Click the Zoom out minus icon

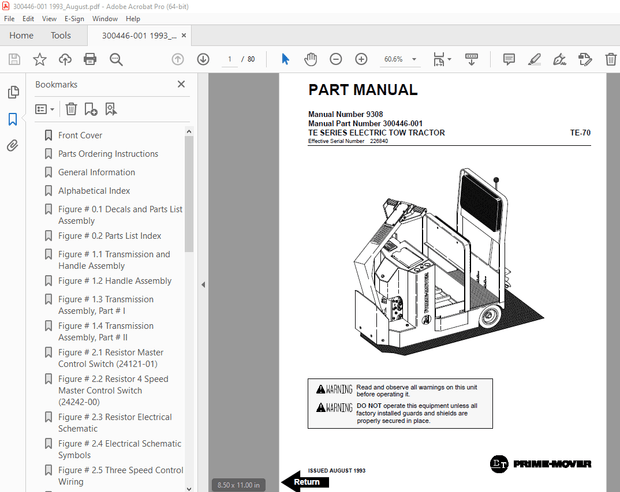336,60
